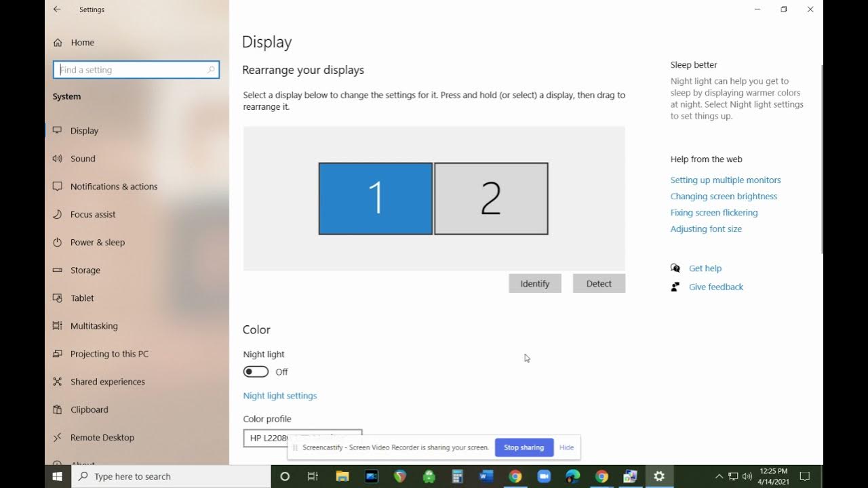Click the Remote Desktop sidebar icon
The height and width of the screenshot is (488, 868).
(57, 436)
